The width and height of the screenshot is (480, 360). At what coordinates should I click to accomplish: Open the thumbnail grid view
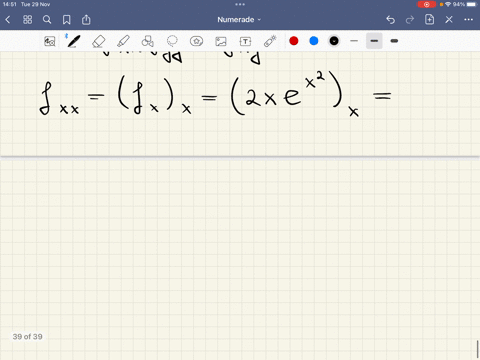tap(27, 20)
